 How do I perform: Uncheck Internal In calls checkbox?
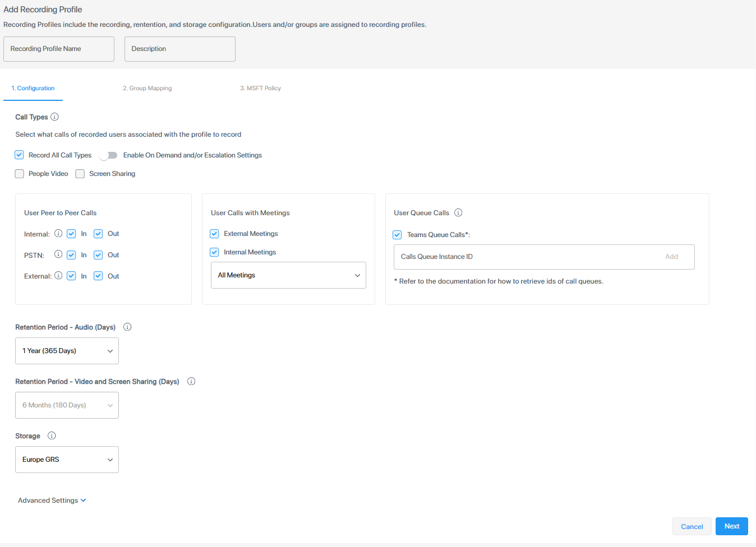[x=71, y=234]
